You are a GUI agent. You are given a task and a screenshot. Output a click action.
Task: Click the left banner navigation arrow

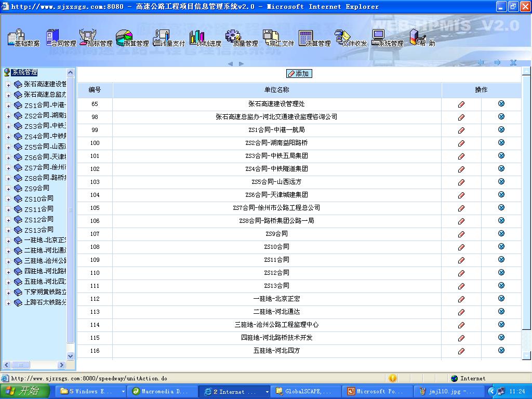tap(230, 63)
